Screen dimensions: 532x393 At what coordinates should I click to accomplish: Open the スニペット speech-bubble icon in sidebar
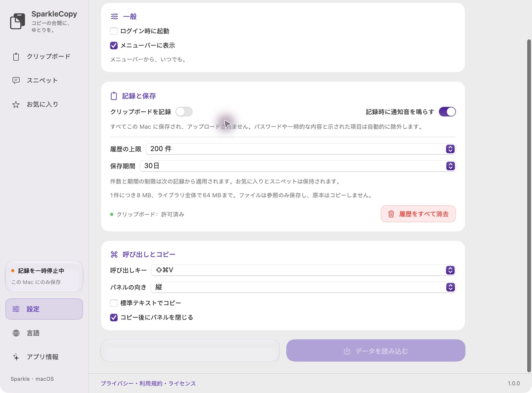16,80
